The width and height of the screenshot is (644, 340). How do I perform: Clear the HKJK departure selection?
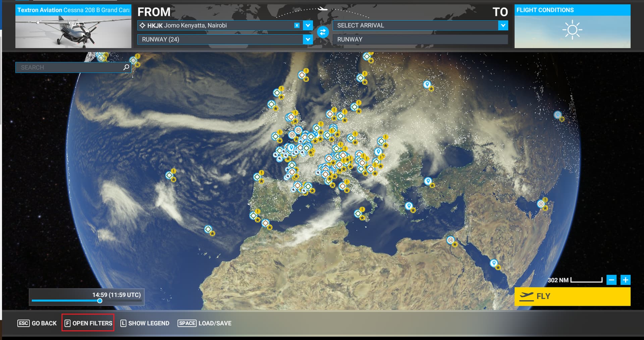click(297, 25)
